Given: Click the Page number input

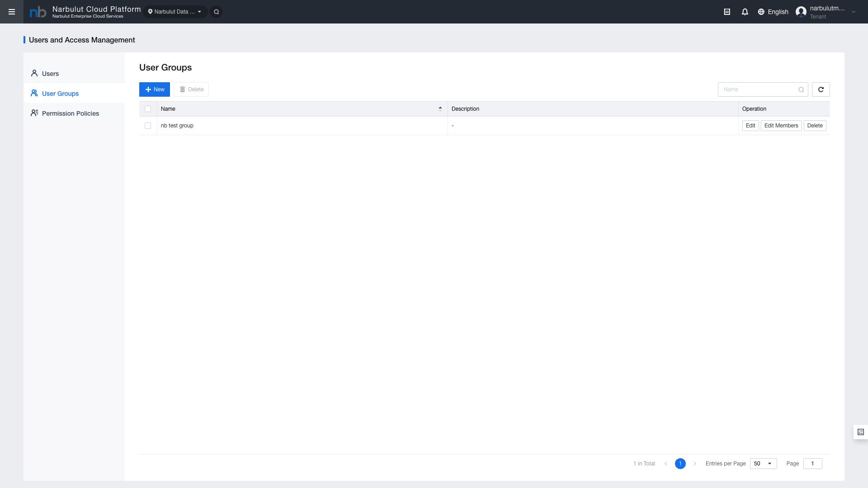Looking at the screenshot, I should point(813,464).
